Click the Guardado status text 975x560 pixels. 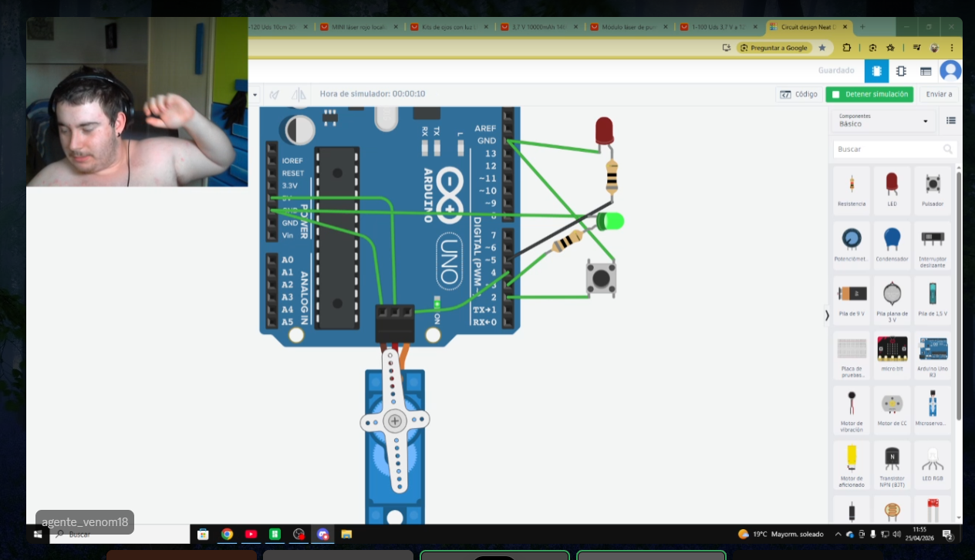[836, 70]
